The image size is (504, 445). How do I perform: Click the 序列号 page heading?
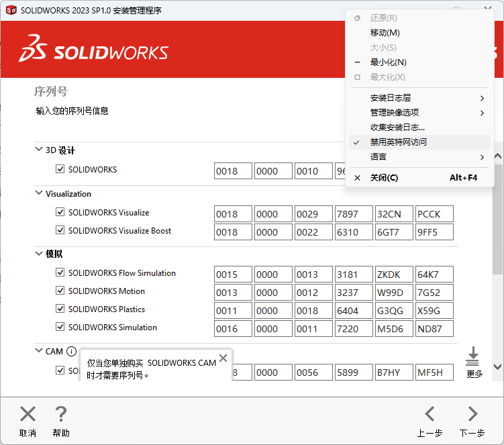(51, 92)
